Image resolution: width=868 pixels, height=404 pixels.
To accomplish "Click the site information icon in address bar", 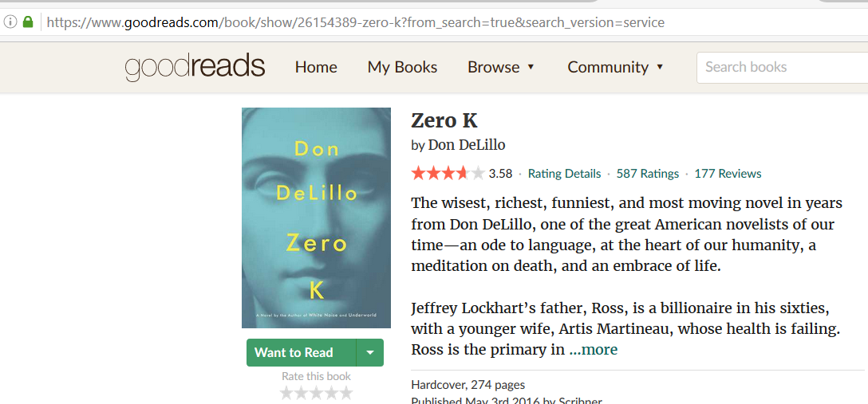I will pyautogui.click(x=10, y=22).
